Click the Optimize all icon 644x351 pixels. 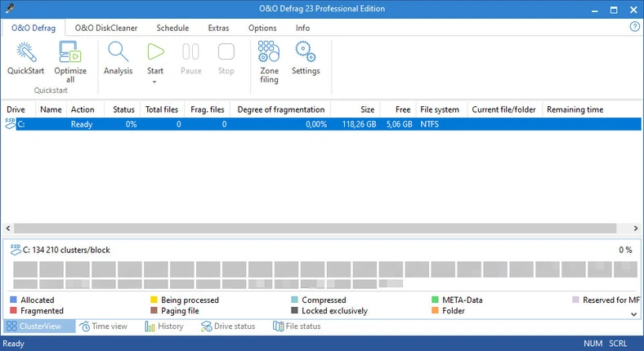(69, 52)
